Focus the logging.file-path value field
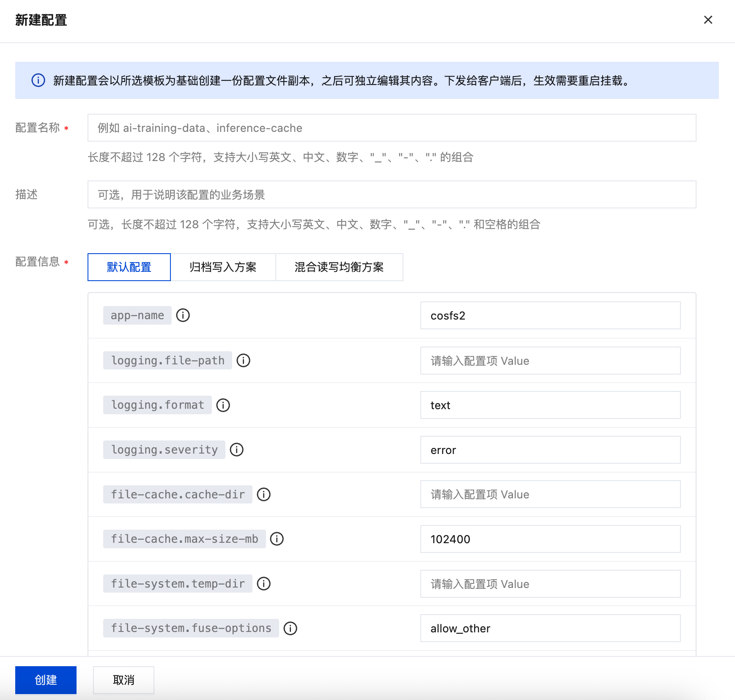Viewport: 735px width, 700px height. (x=550, y=361)
